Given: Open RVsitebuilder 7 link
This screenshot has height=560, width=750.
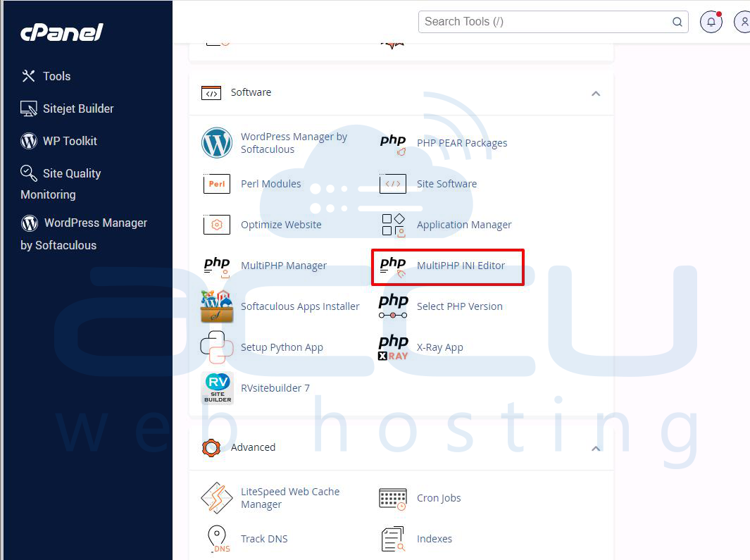Looking at the screenshot, I should tap(275, 388).
